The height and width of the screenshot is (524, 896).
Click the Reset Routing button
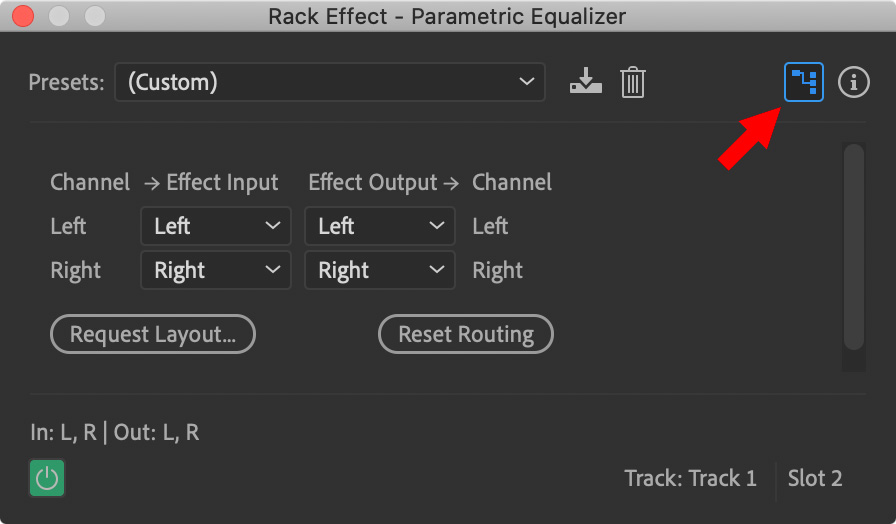point(466,334)
